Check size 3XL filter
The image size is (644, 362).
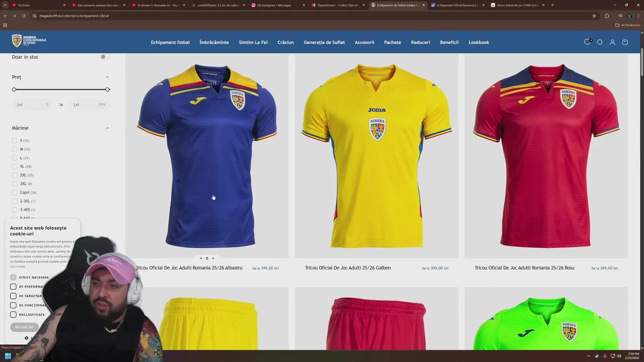coord(15,184)
